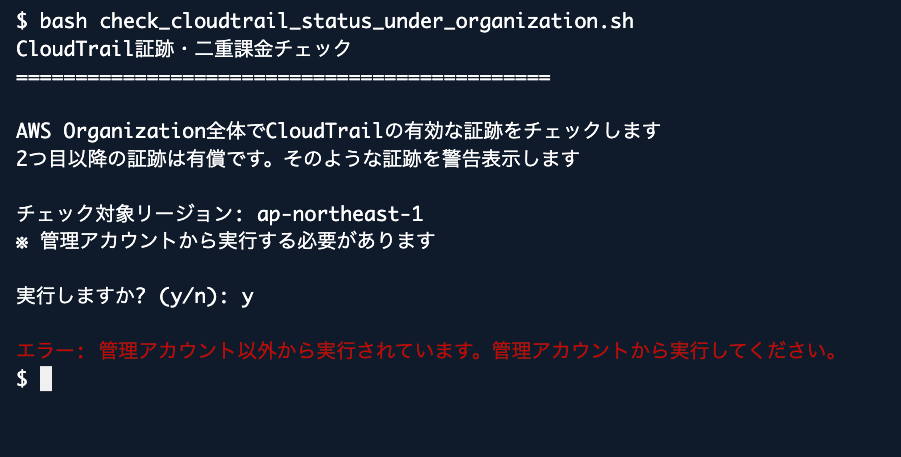Click the check_cloudtrail_status_under_organization.sh script name
The image size is (901, 457).
point(366,20)
